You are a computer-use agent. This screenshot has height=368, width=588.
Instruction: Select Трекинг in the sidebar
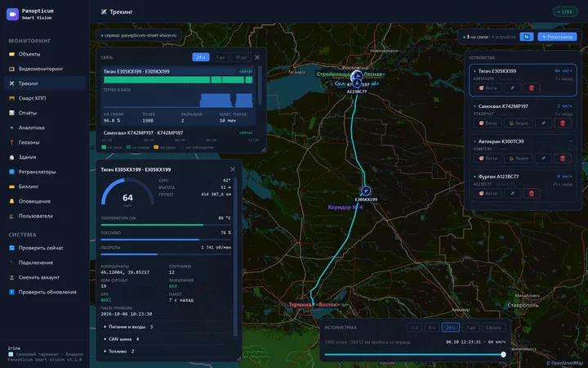45,83
